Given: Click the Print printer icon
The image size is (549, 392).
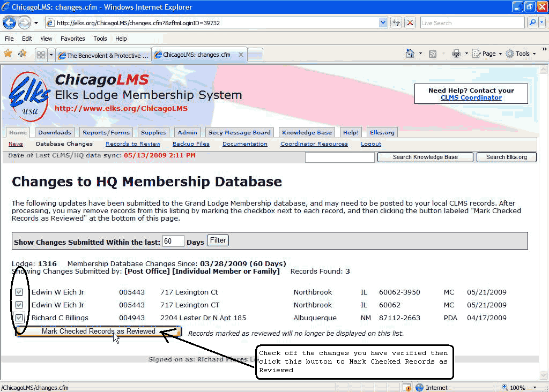Looking at the screenshot, I should click(x=456, y=54).
